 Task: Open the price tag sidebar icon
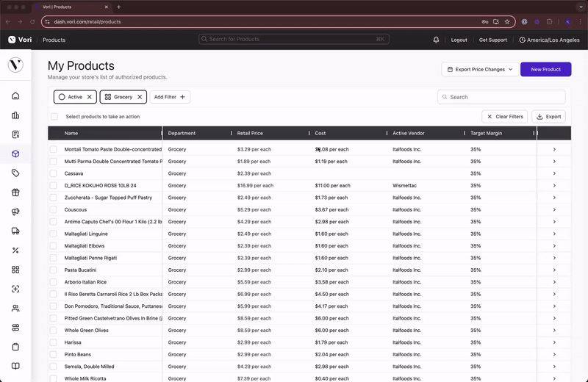coord(15,173)
